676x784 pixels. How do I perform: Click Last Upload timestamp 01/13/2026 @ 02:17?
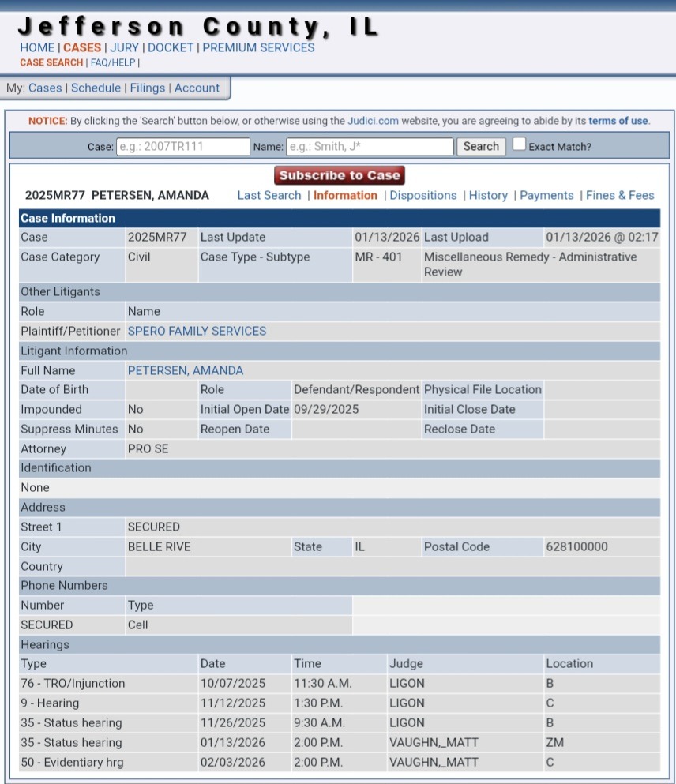click(602, 237)
